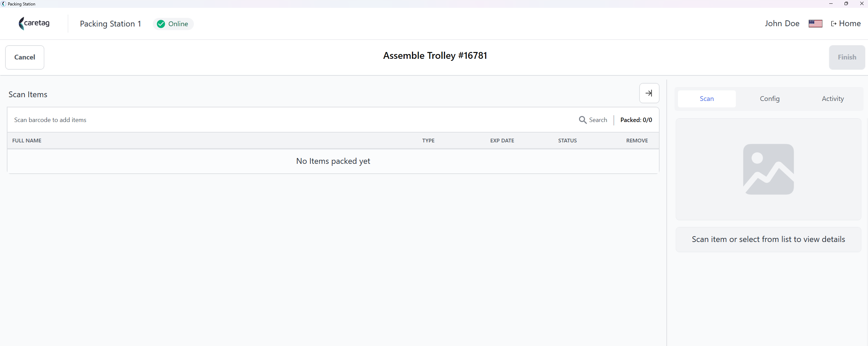Click the TYPE column header
868x346 pixels.
(428, 140)
